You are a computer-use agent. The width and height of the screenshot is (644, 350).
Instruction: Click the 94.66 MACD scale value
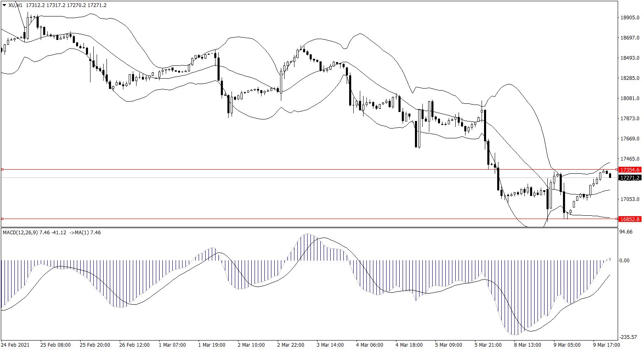click(x=626, y=232)
